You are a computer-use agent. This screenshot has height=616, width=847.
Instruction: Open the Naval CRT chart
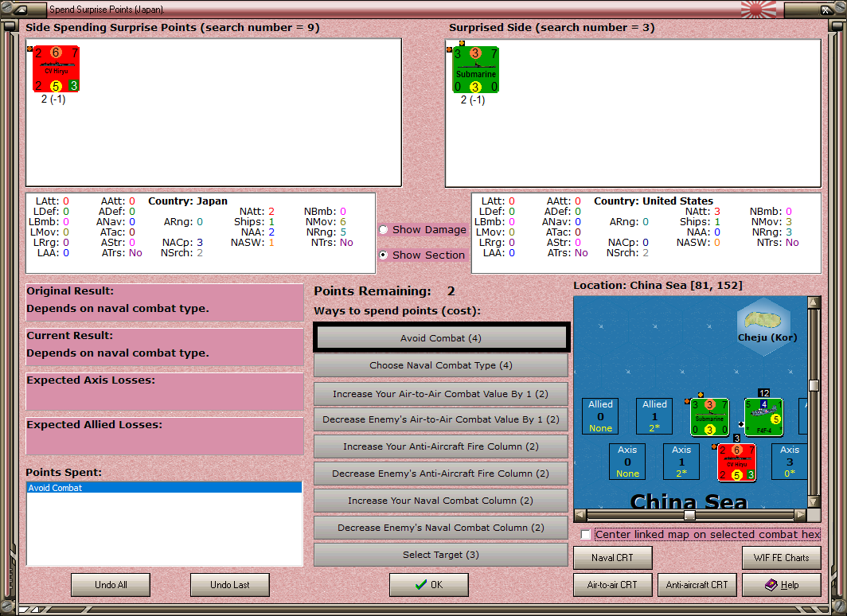(613, 558)
